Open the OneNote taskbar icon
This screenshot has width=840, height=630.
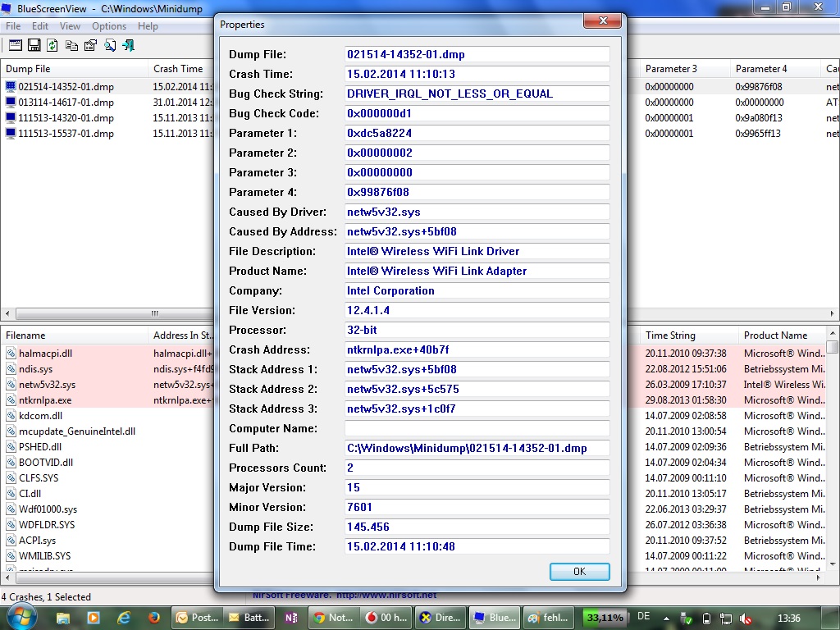[x=291, y=618]
